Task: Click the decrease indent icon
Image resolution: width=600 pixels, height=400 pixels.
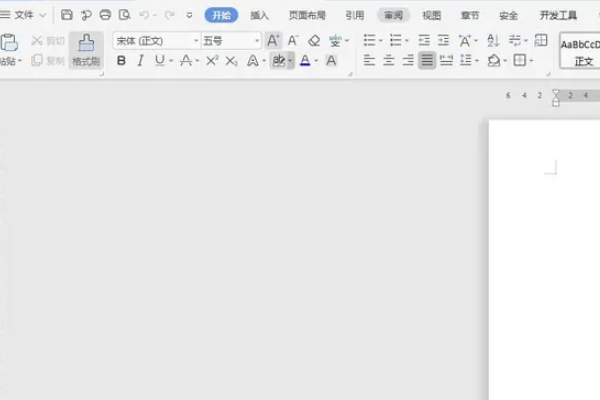Action: coord(424,40)
